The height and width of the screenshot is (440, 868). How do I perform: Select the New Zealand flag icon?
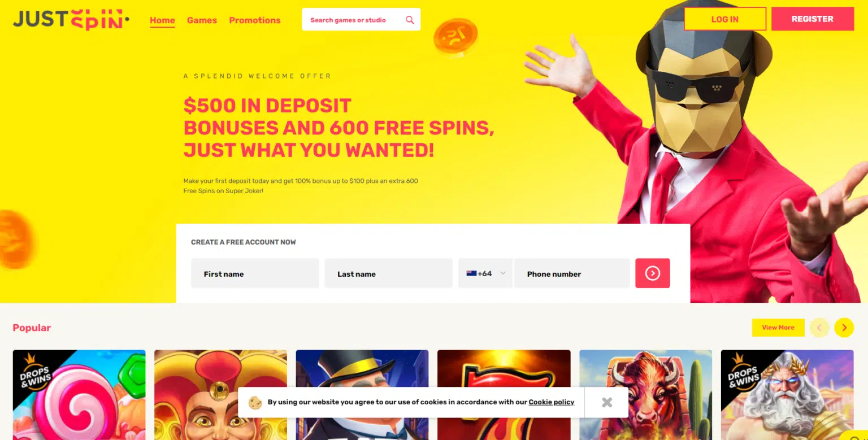point(471,273)
